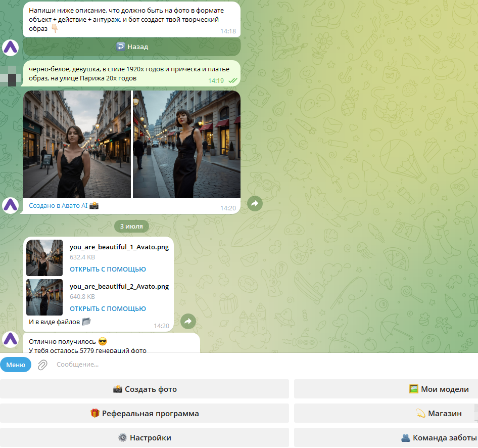Click bot avatar beside Назад button
This screenshot has width=478, height=448.
coord(11,48)
